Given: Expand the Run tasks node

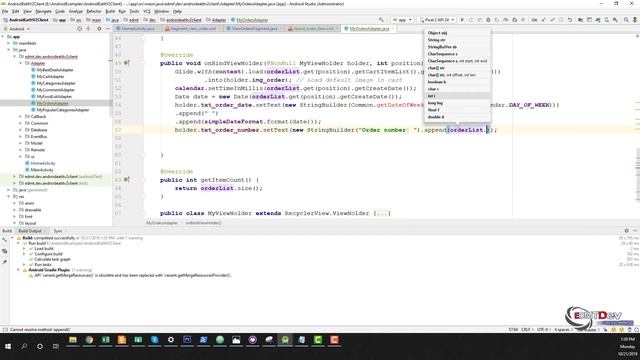Looking at the screenshot, I should (x=24, y=264).
